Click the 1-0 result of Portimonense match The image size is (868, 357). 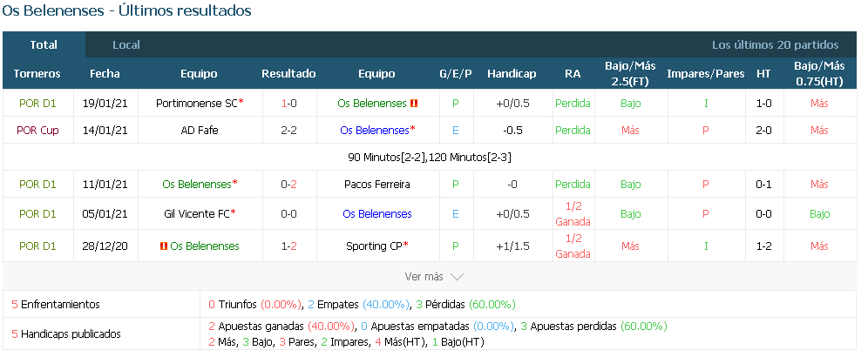click(x=289, y=104)
